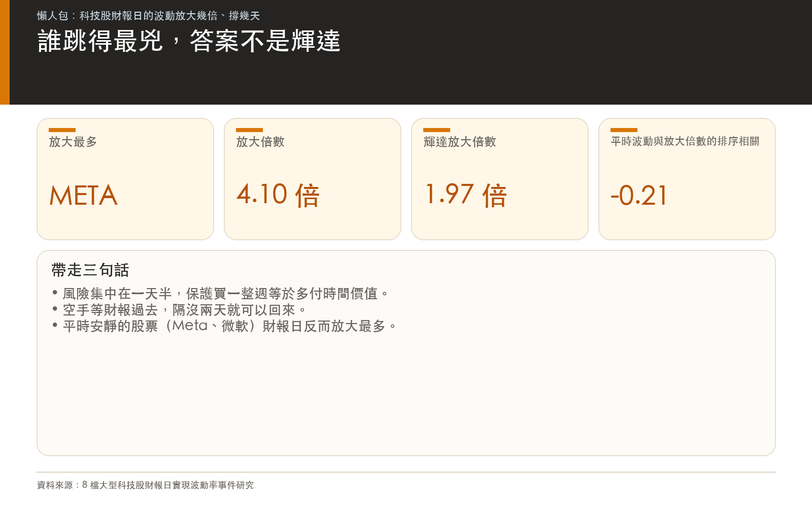Click the footer 資料來源 line
This screenshot has height=508, width=812.
click(x=145, y=485)
